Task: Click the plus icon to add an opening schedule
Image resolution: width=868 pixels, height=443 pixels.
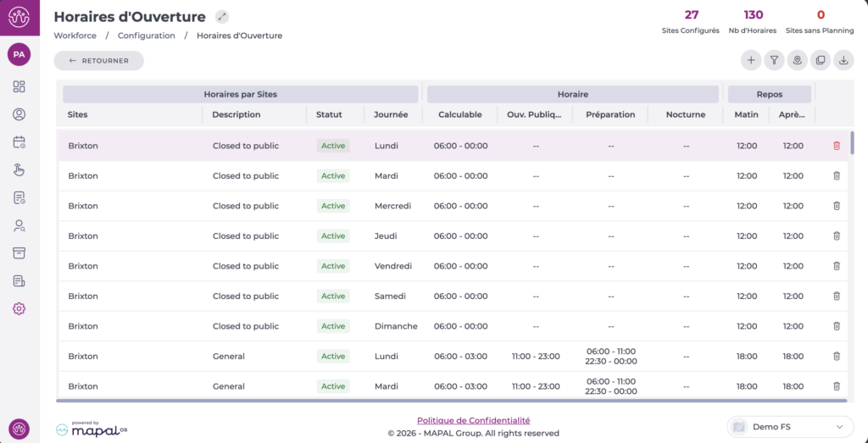Action: click(750, 60)
